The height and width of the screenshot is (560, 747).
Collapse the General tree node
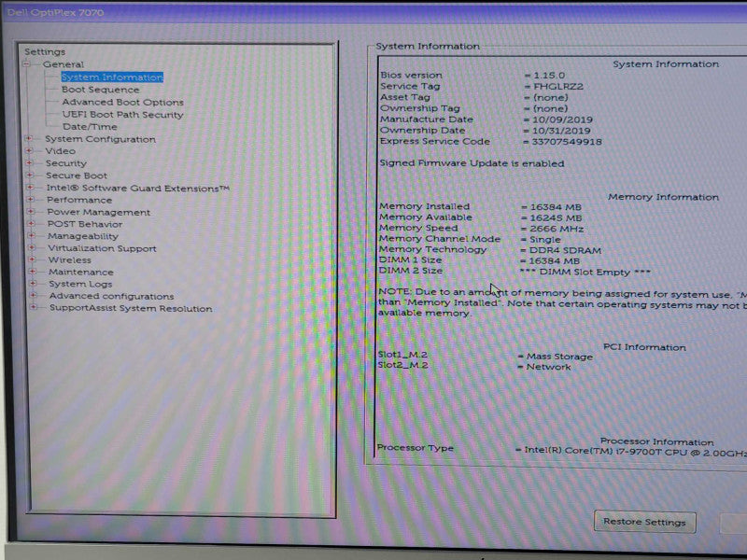[27, 64]
